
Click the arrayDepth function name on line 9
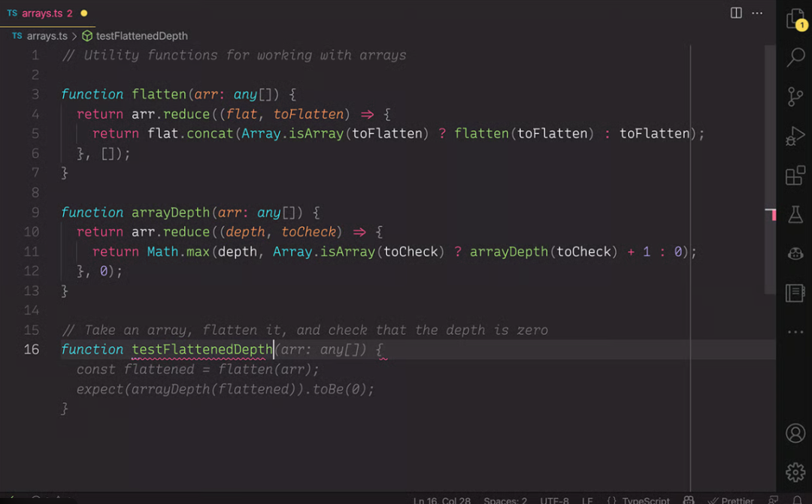coord(171,212)
